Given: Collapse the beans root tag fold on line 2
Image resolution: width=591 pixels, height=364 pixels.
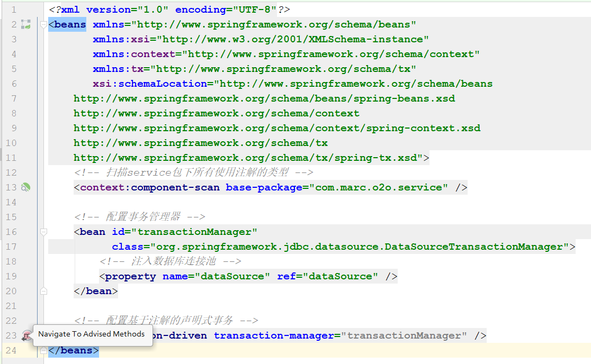Looking at the screenshot, I should [44, 25].
